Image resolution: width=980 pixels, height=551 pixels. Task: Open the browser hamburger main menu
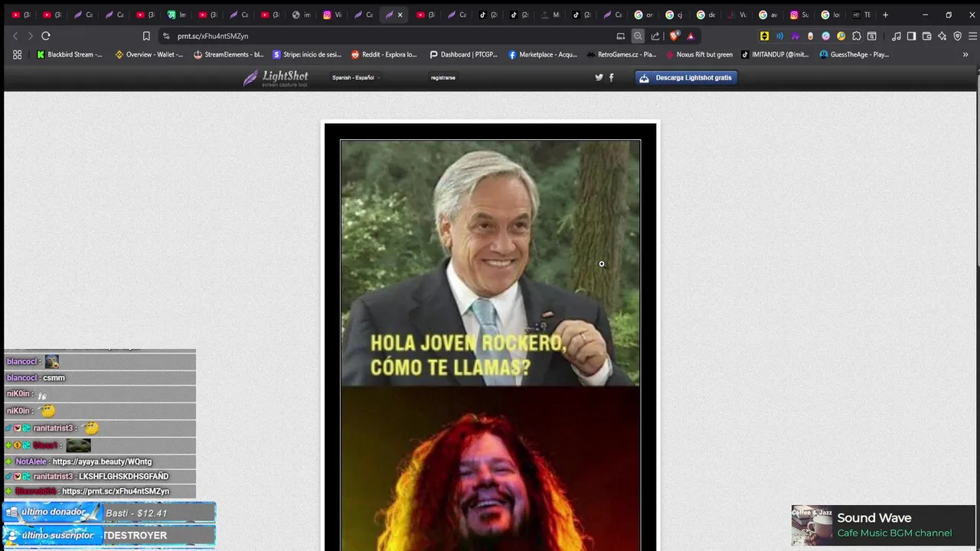(x=972, y=36)
